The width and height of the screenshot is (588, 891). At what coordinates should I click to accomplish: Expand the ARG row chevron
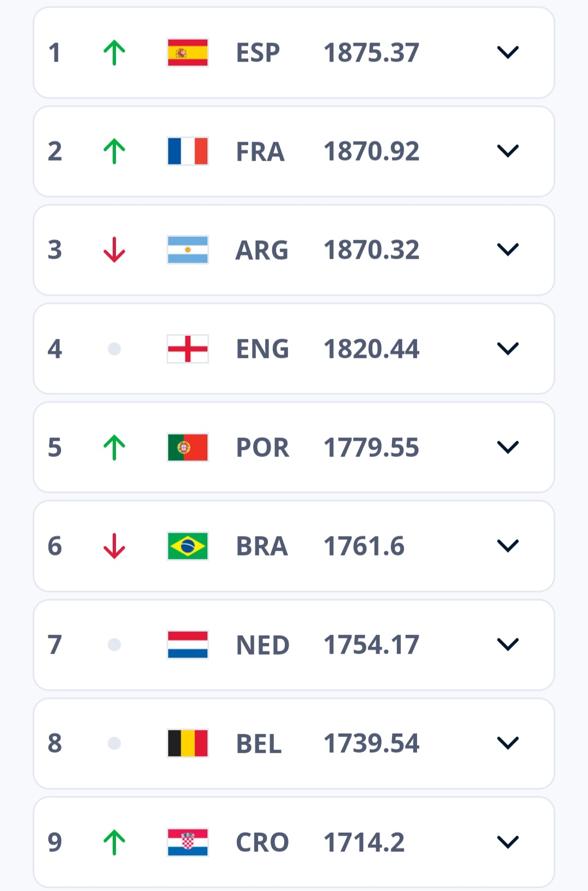508,250
